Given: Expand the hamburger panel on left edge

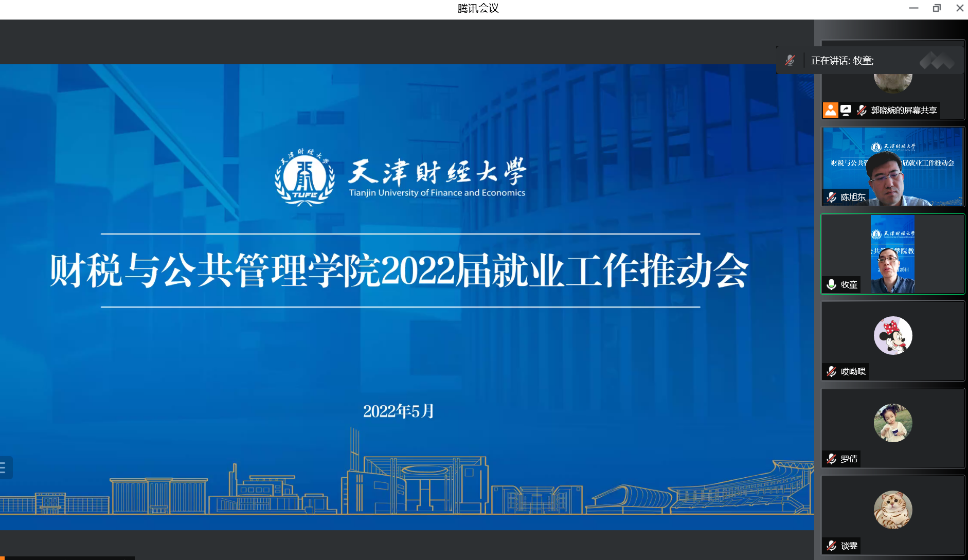Looking at the screenshot, I should [x=4, y=468].
